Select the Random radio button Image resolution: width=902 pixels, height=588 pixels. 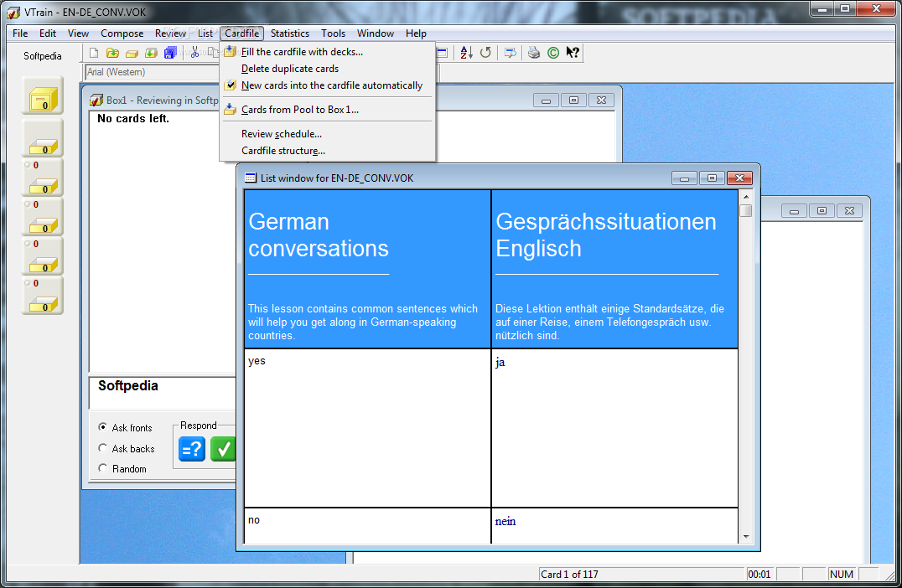(102, 468)
